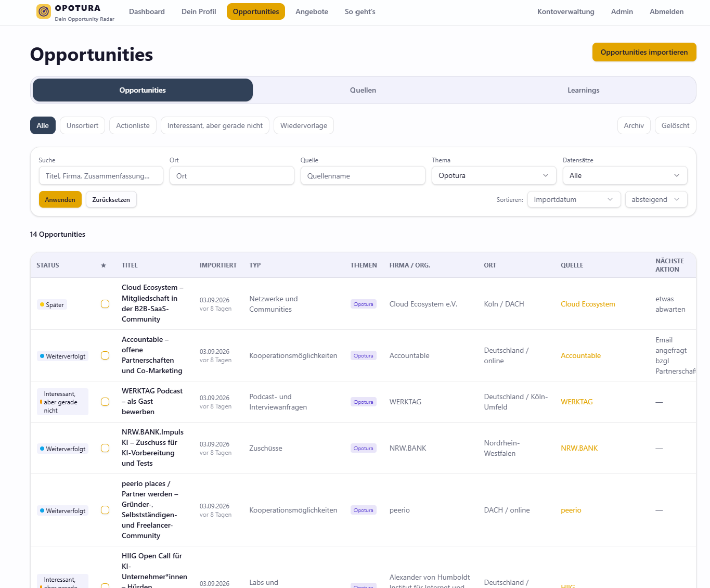This screenshot has height=588, width=710.
Task: Click the NÄCHSTE AKTION column header
Action: [x=670, y=265]
